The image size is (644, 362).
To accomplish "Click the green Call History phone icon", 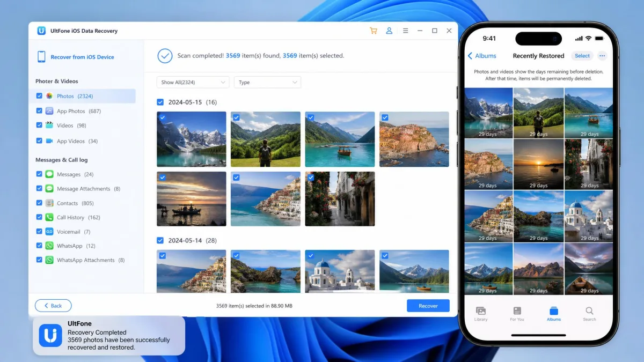I will pyautogui.click(x=49, y=217).
